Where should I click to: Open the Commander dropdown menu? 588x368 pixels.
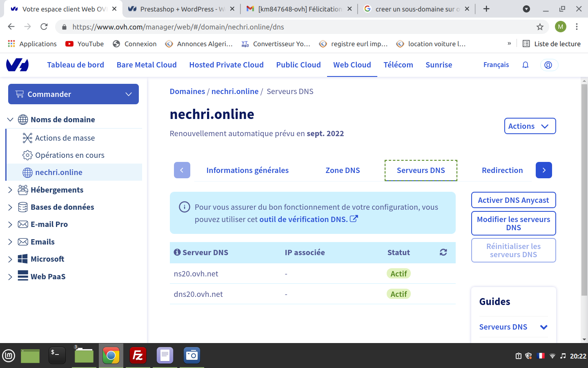click(73, 94)
